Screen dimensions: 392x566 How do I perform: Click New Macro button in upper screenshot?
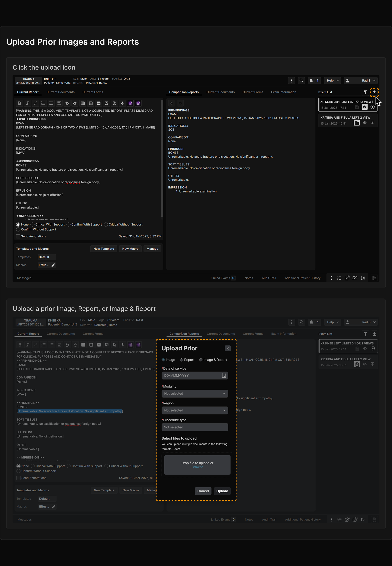130,249
